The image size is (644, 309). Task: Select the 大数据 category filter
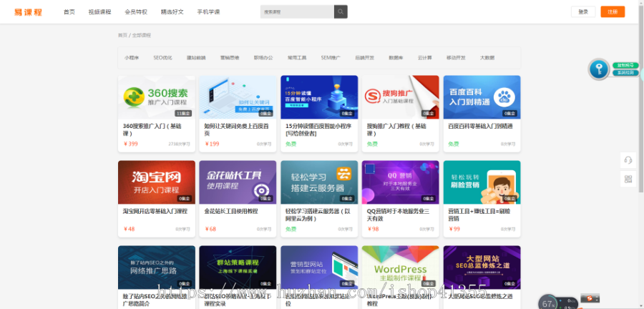click(x=487, y=57)
